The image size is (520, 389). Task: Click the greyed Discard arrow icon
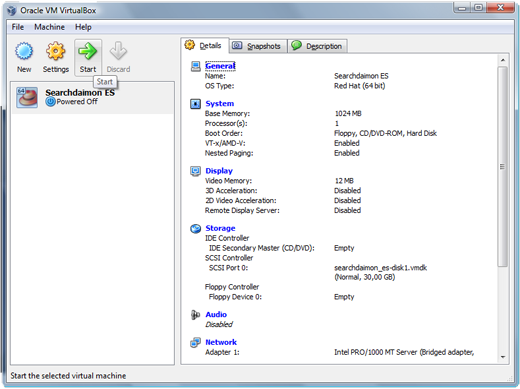pos(118,51)
